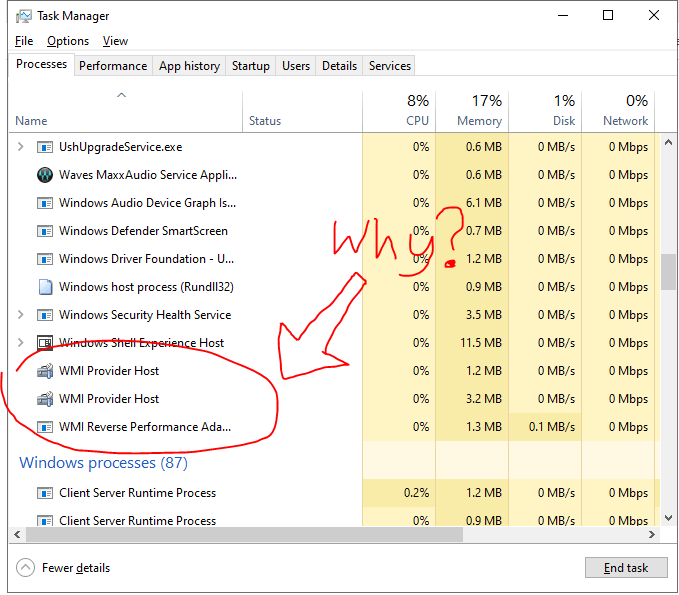Click the Client Server Runtime Process icon at 0.2% CPU

[x=45, y=493]
